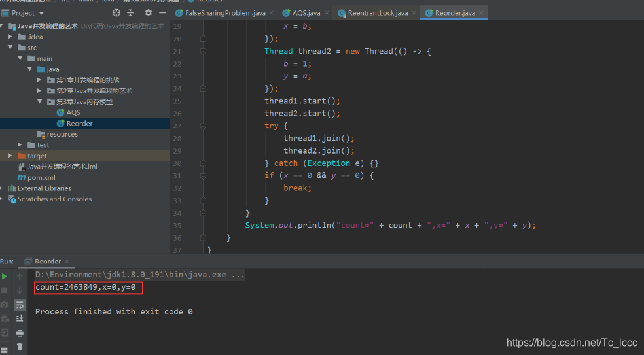Click the camera thread dump icon

click(x=4, y=305)
